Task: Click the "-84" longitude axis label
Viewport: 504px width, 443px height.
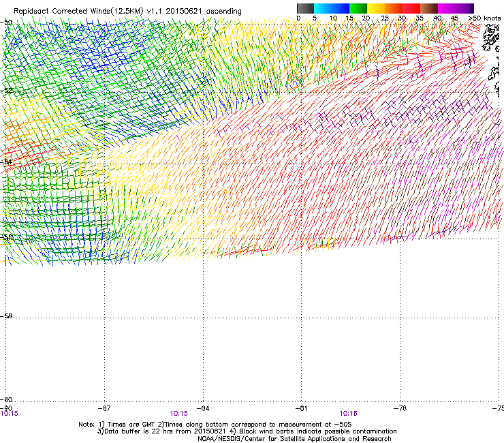Action: tap(203, 408)
